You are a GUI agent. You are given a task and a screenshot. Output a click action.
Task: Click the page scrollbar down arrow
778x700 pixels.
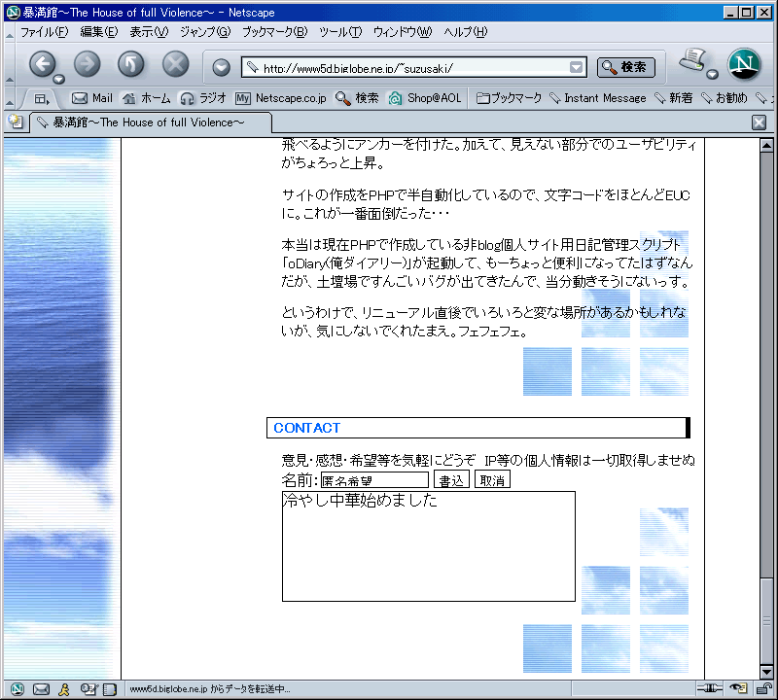click(766, 672)
